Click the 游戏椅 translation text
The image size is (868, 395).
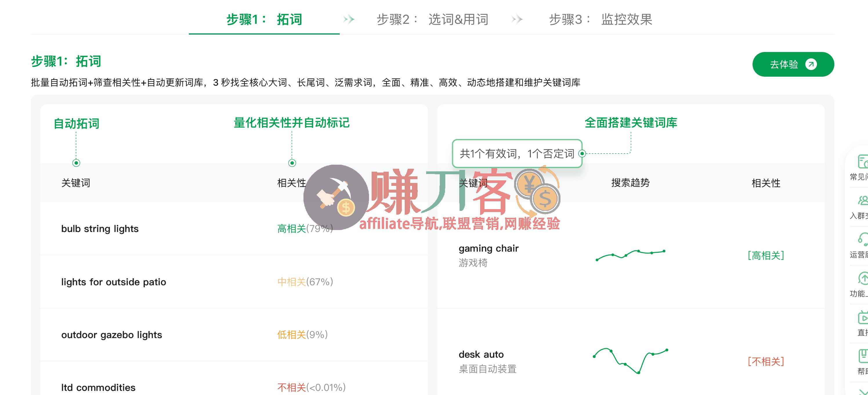(473, 263)
